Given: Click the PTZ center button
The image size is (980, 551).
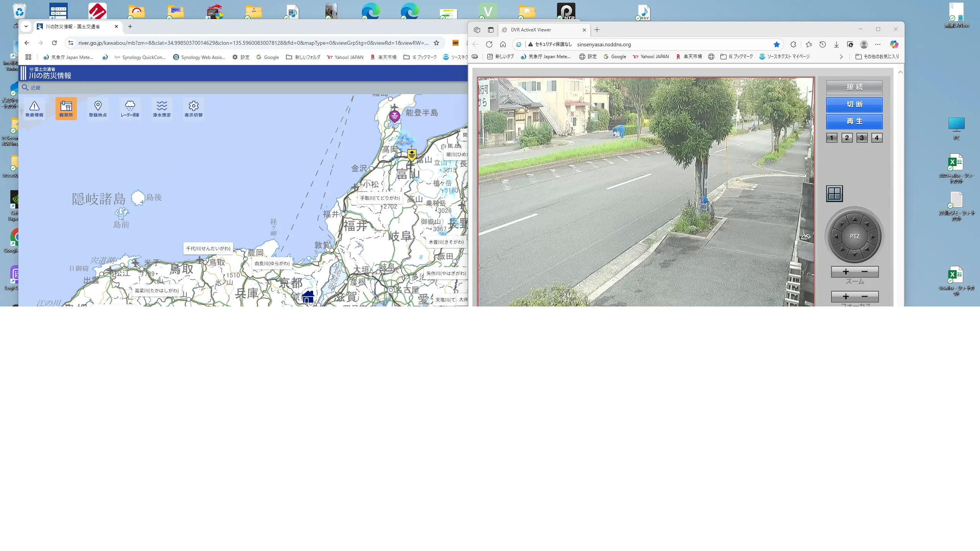Looking at the screenshot, I should tap(854, 236).
